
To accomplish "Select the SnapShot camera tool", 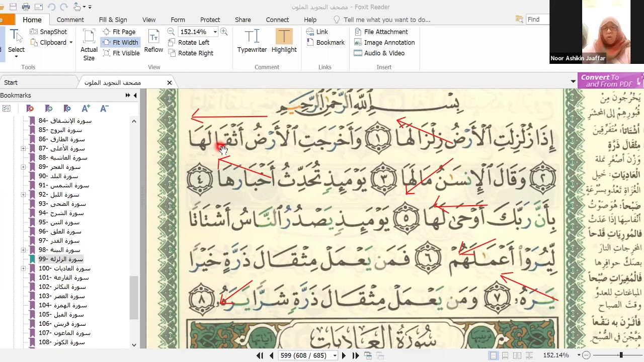I will click(x=48, y=32).
